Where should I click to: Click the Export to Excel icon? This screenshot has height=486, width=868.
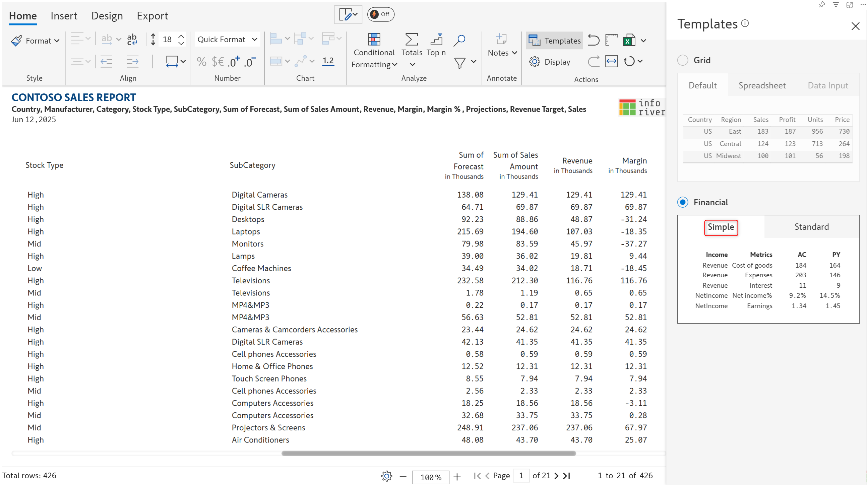point(629,41)
